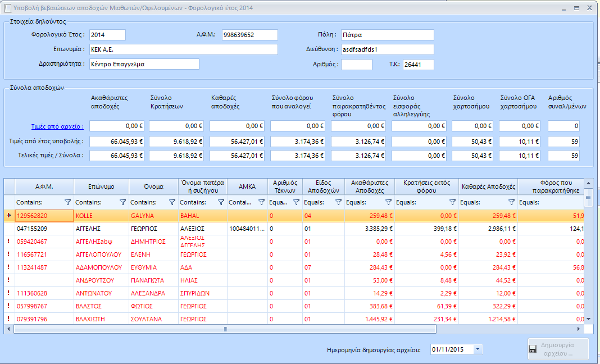This screenshot has height=364, width=600.
Task: Click into the Επωνυμία text field
Action: (x=183, y=49)
